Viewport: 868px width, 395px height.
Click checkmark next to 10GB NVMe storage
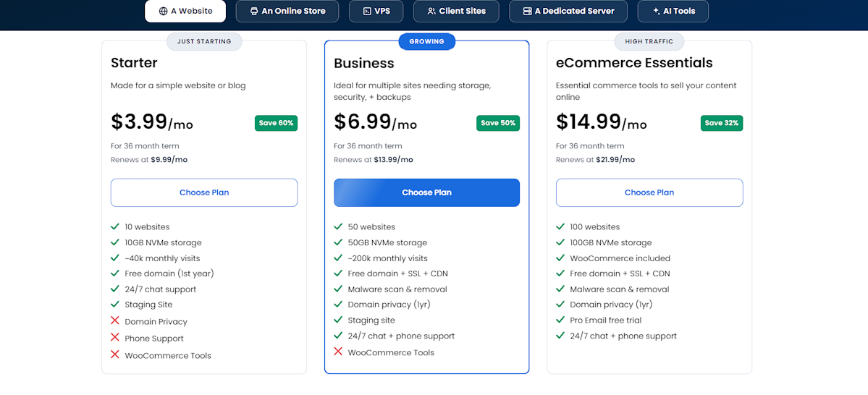point(115,242)
